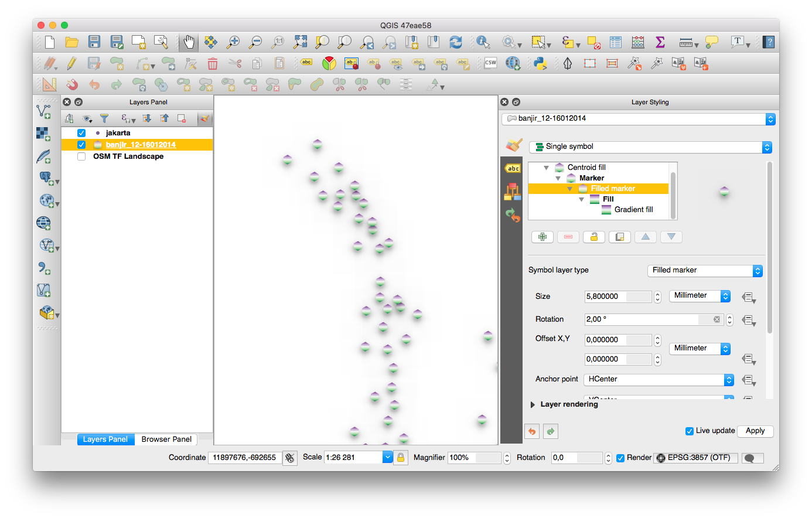The image size is (812, 518).
Task: Click the Delete Selected trash icon
Action: coord(213,63)
